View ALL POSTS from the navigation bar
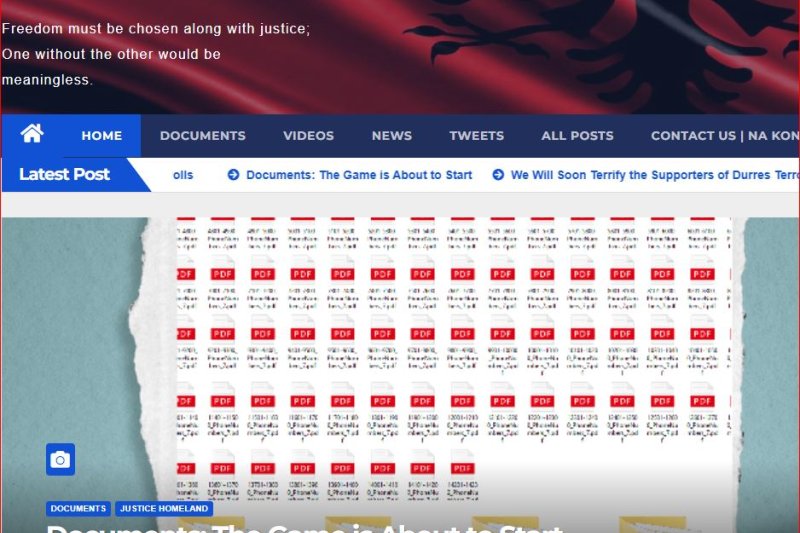This screenshot has width=800, height=533. tap(577, 136)
